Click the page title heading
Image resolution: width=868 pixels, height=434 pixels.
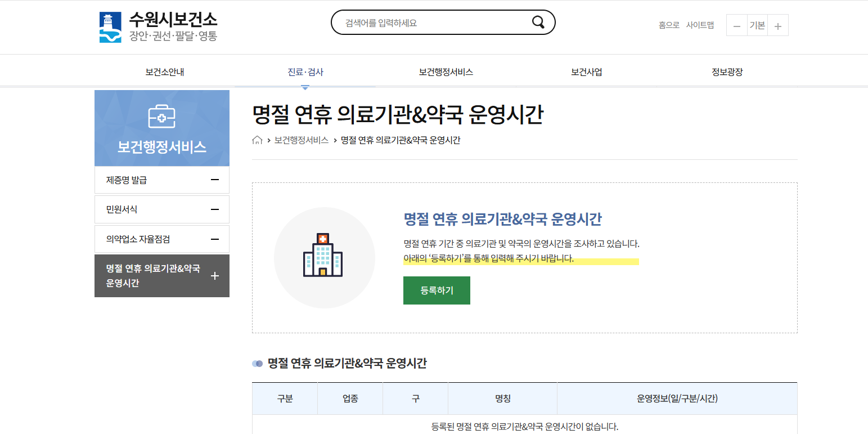tap(398, 114)
